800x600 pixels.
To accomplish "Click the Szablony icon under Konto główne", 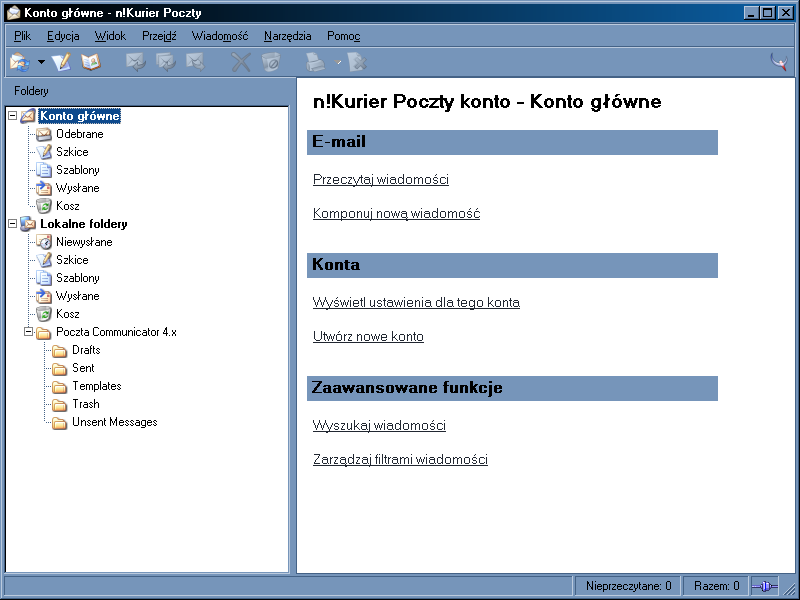I will (x=44, y=170).
